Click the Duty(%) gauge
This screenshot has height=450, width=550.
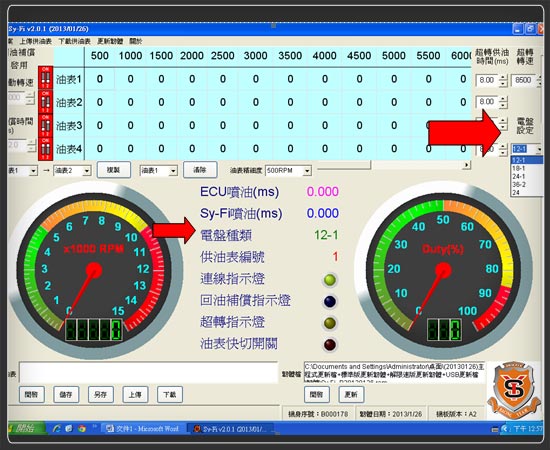(443, 270)
